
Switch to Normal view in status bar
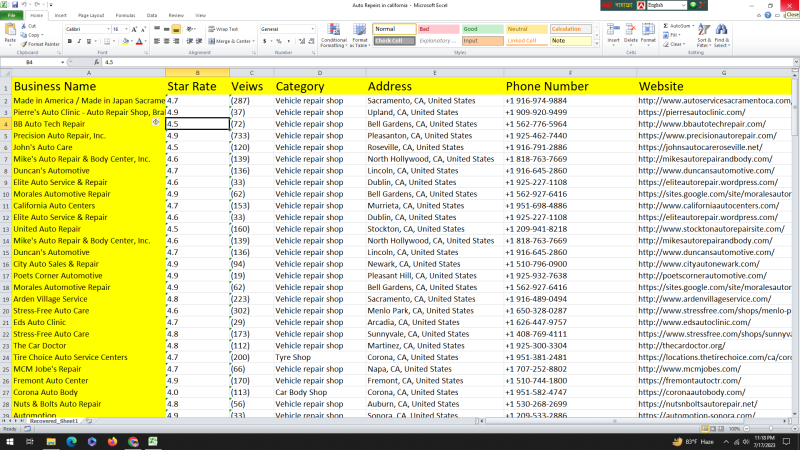705,429
